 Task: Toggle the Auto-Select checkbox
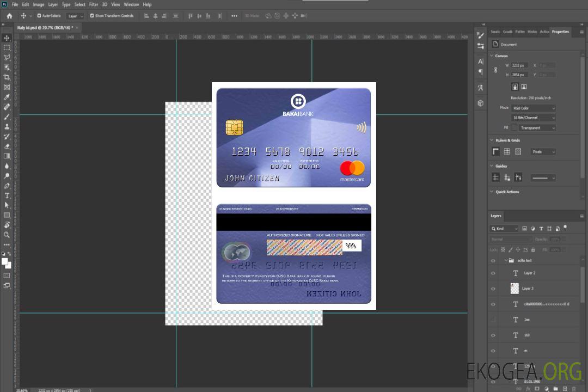pyautogui.click(x=39, y=16)
